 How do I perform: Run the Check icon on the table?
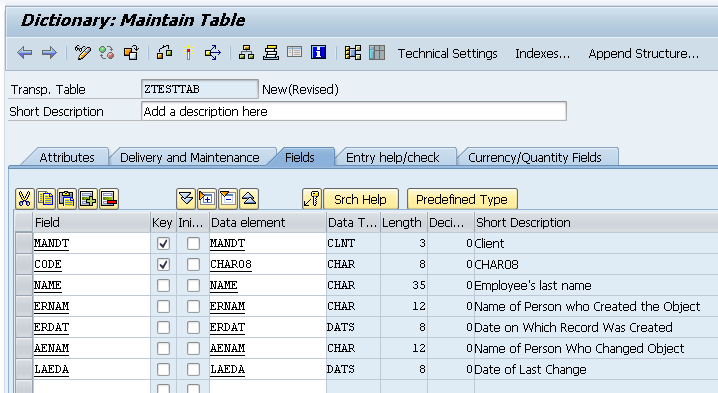click(x=164, y=53)
